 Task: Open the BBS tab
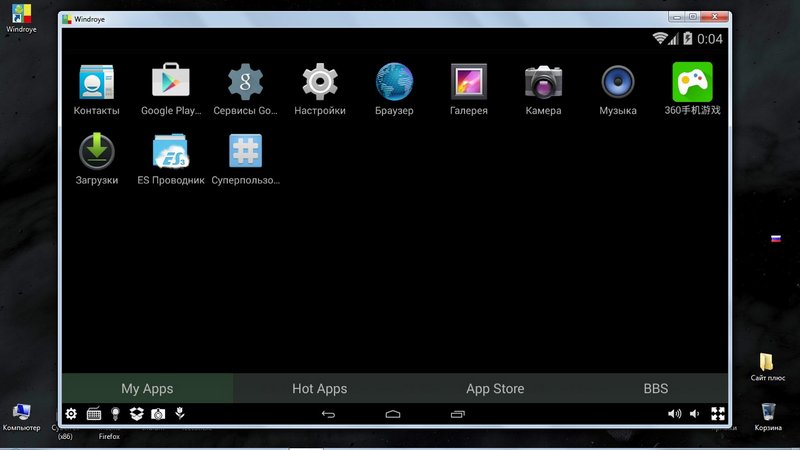pos(656,388)
